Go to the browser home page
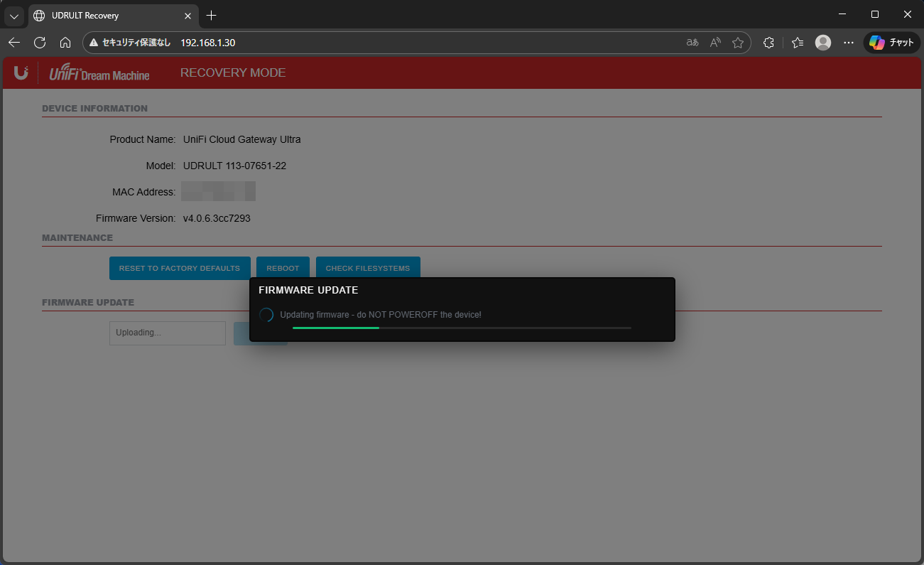924x565 pixels. coord(65,43)
